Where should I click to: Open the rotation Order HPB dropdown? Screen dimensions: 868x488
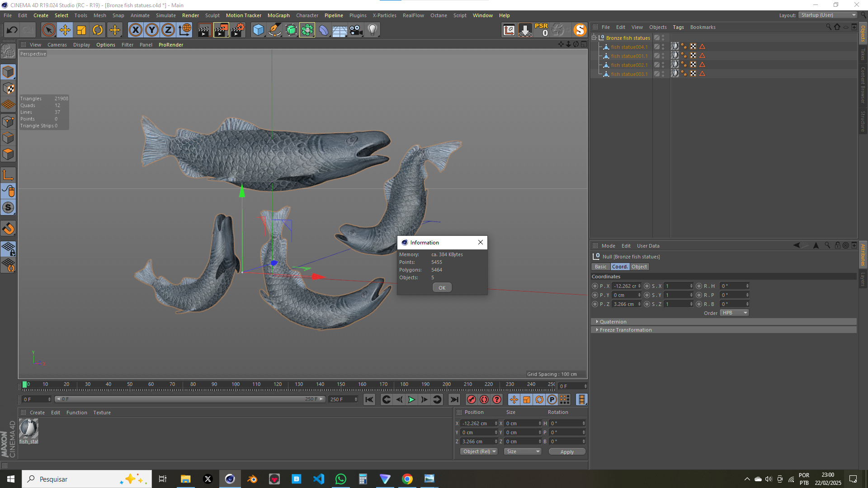(x=735, y=313)
